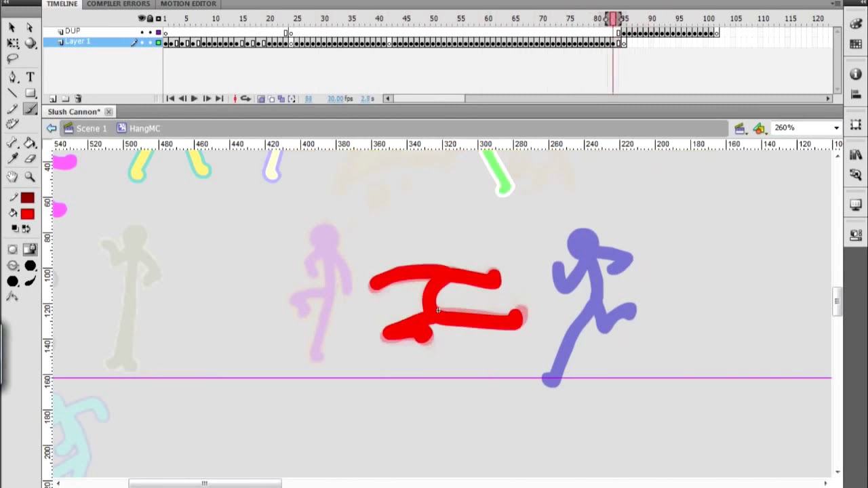Step forward one frame
This screenshot has width=868, height=488.
click(207, 99)
